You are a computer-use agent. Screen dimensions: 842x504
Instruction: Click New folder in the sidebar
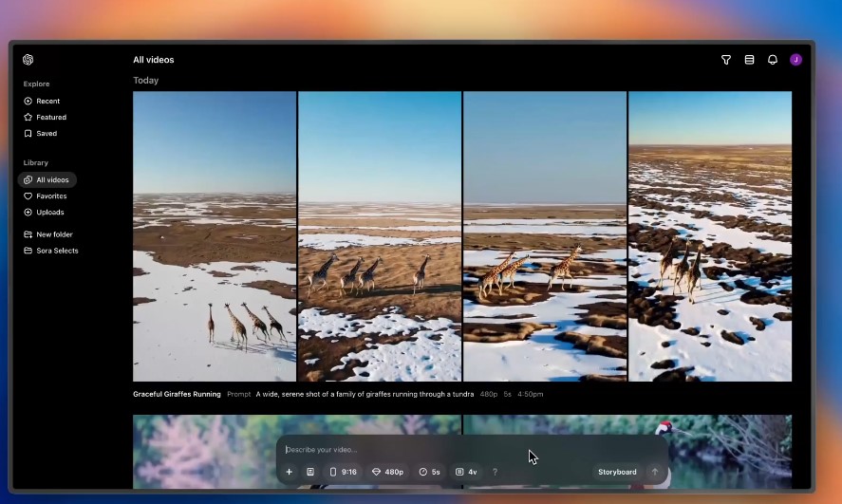tap(48, 234)
